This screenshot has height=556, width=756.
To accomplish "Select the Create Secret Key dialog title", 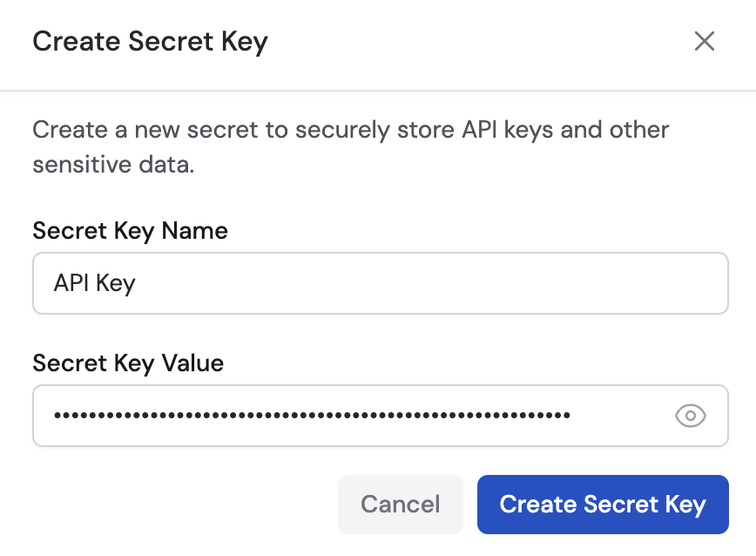I will click(150, 41).
